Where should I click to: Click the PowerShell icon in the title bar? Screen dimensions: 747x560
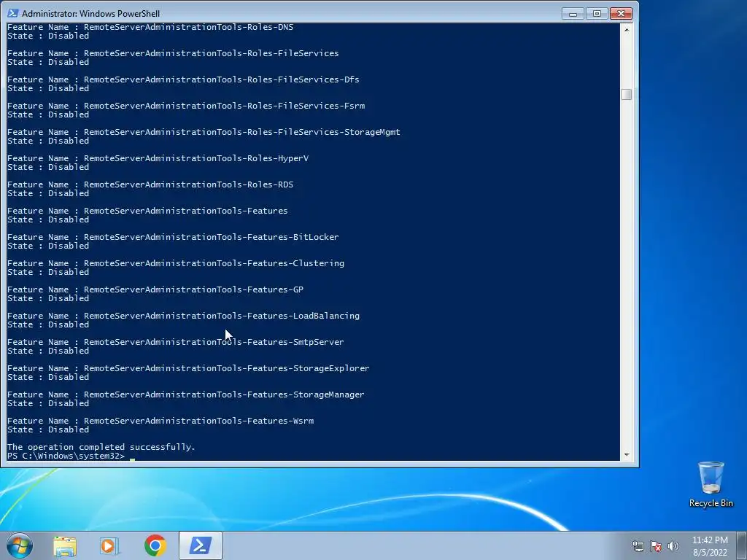point(13,13)
